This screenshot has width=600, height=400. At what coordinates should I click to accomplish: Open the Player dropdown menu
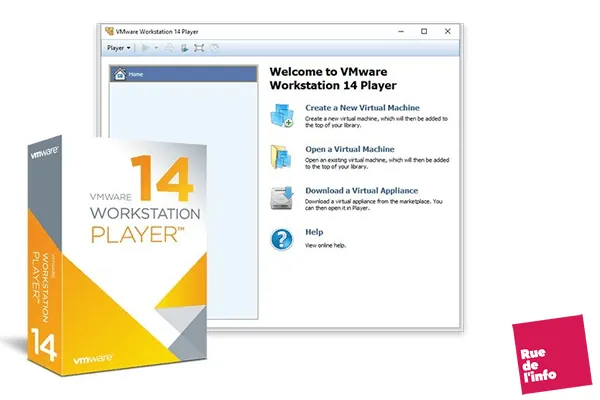(119, 48)
